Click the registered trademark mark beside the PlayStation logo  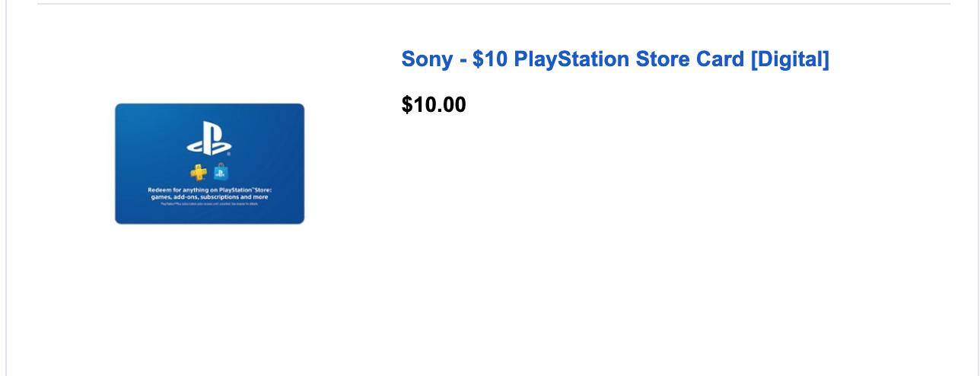click(x=228, y=154)
